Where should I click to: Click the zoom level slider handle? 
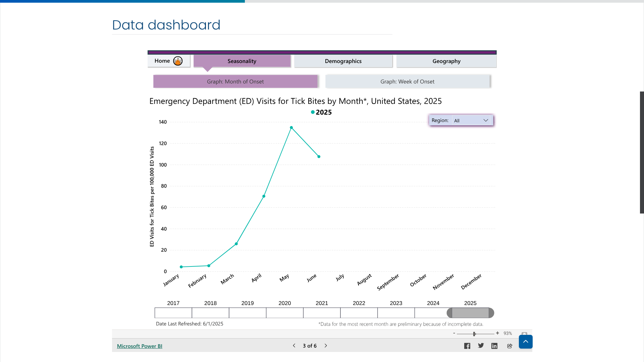(x=474, y=334)
